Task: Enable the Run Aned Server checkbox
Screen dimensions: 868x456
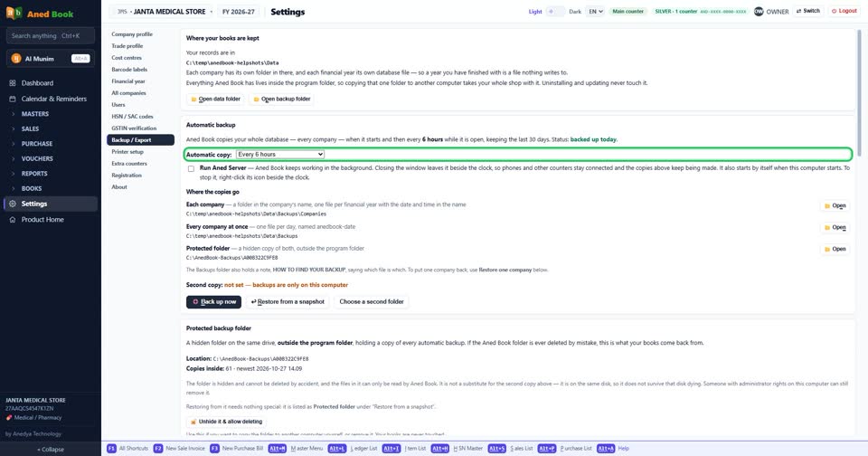Action: (191, 168)
